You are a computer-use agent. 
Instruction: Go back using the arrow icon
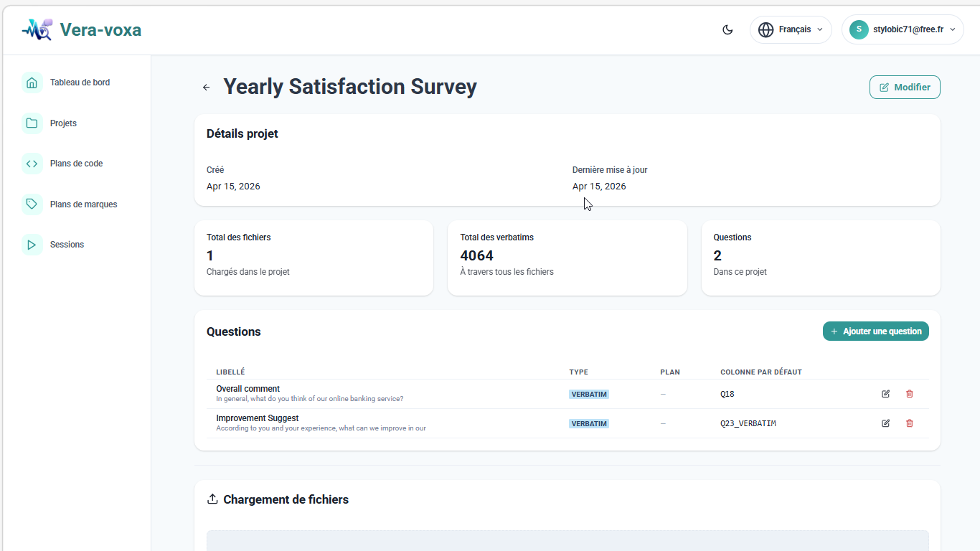(x=206, y=88)
